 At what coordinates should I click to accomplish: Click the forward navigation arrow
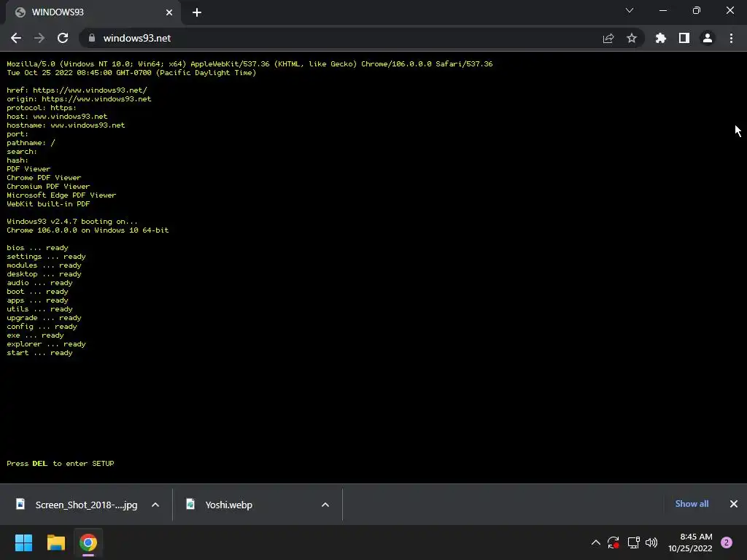[x=39, y=38]
